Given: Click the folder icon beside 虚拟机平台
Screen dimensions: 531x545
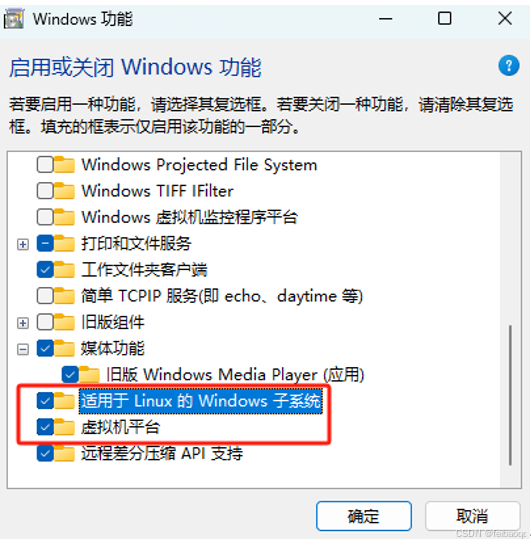Looking at the screenshot, I should point(64,427).
